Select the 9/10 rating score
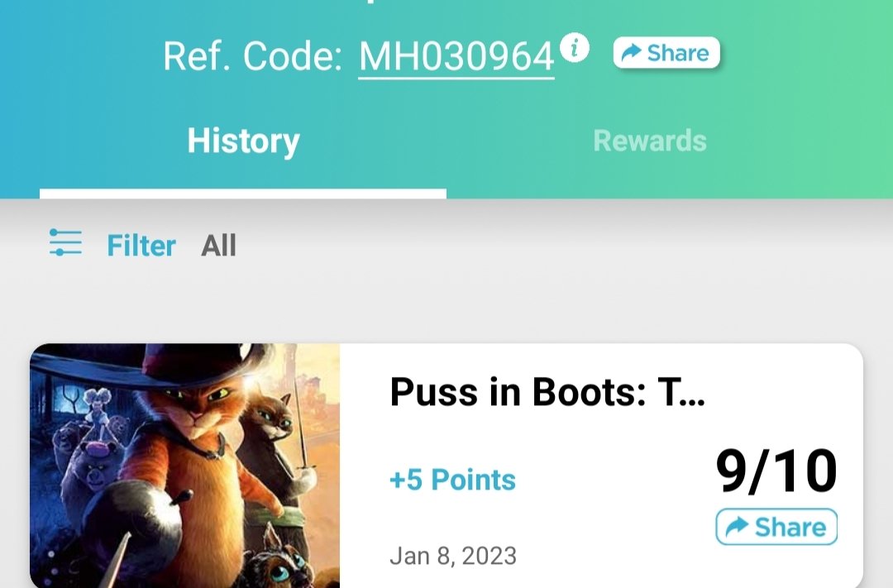The width and height of the screenshot is (893, 588). click(x=776, y=471)
